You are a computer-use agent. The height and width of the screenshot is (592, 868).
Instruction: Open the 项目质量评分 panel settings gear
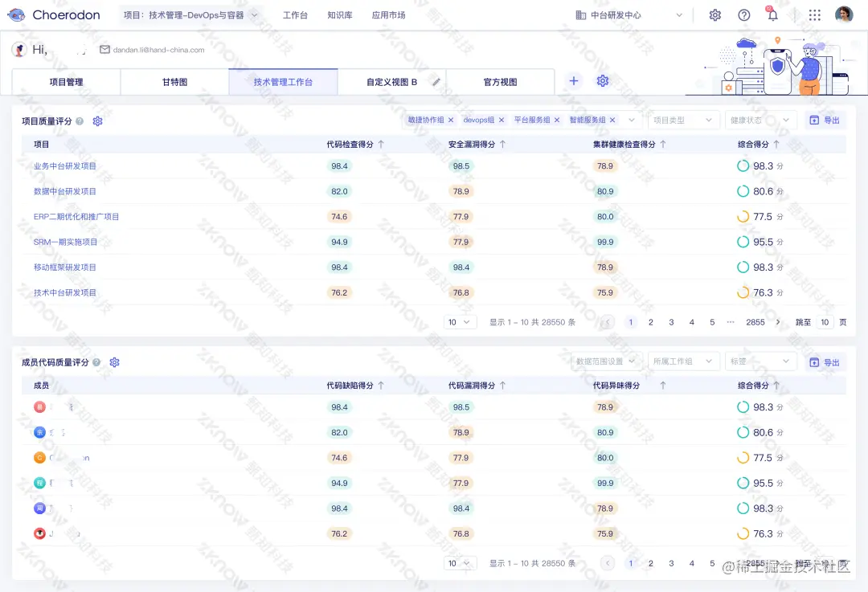click(x=97, y=121)
